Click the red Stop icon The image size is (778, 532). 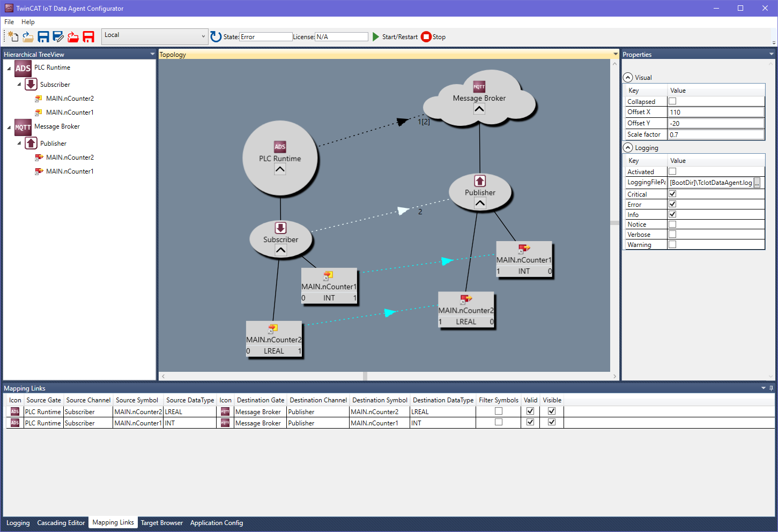(x=426, y=36)
